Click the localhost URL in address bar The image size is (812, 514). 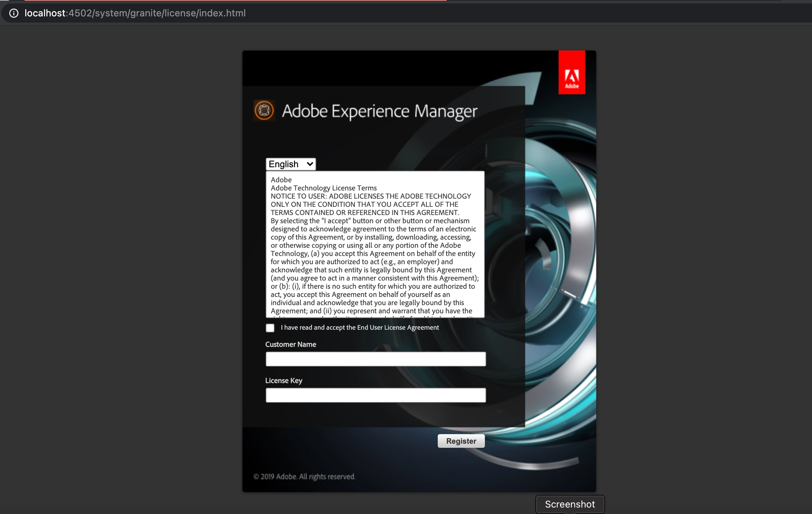pos(135,13)
